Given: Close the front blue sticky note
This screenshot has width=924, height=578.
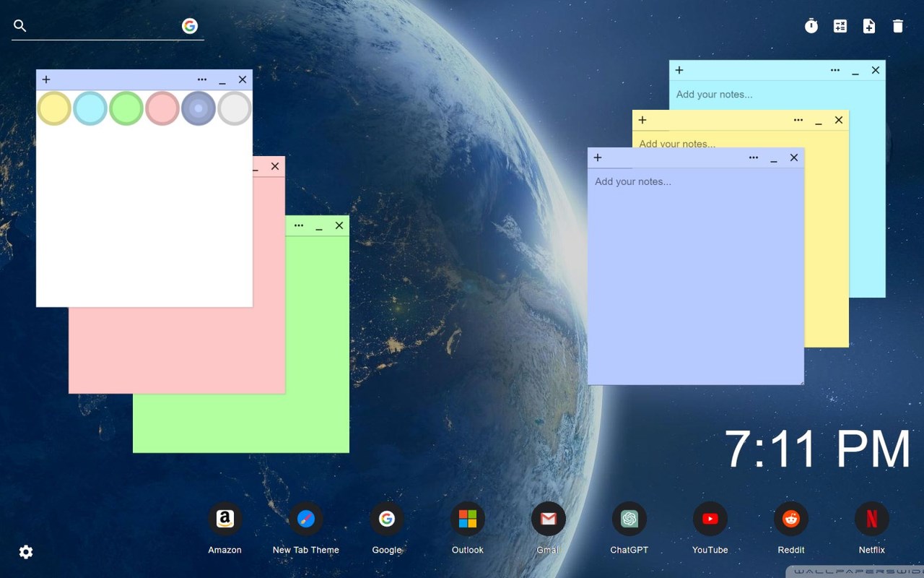Looking at the screenshot, I should [x=794, y=158].
